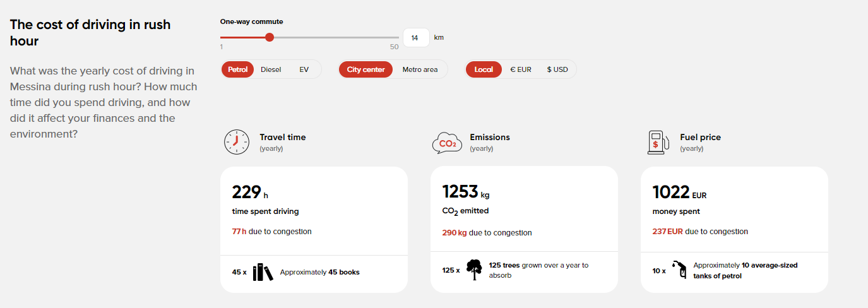Image resolution: width=868 pixels, height=308 pixels.
Task: Change currency to € EUR
Action: click(x=521, y=69)
